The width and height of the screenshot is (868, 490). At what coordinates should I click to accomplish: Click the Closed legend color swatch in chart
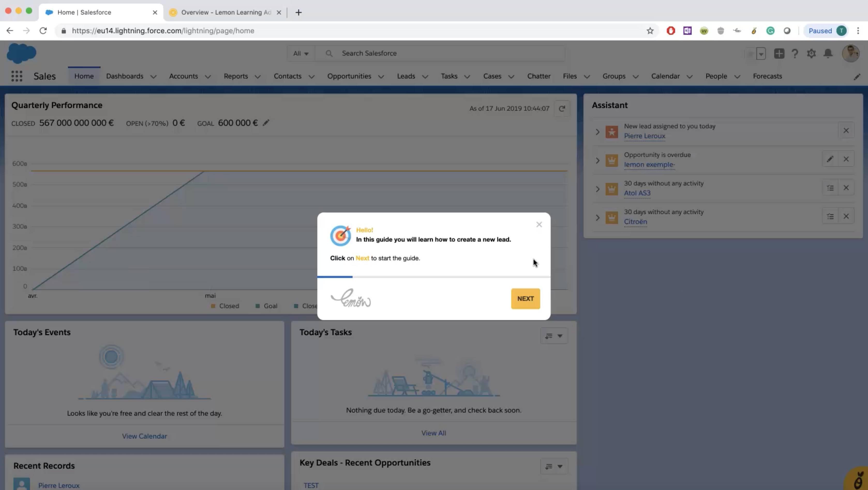point(213,306)
